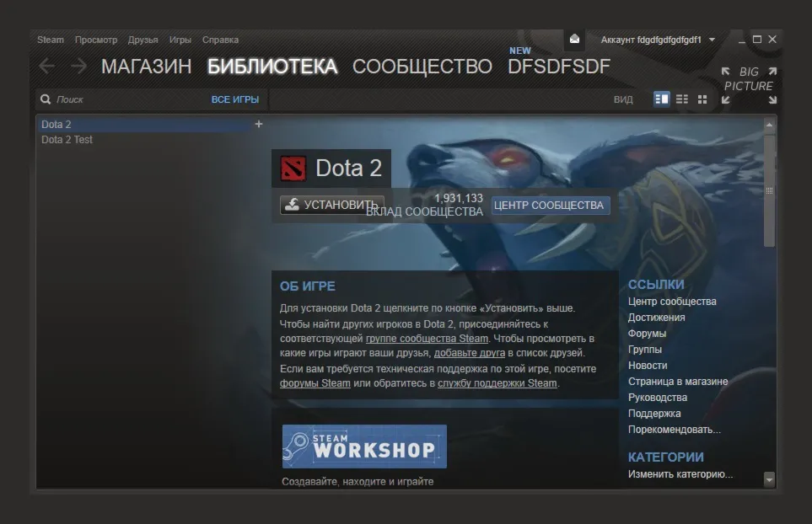This screenshot has height=524, width=812.
Task: Go to the СООБЩЕСТВО tab
Action: 422,67
